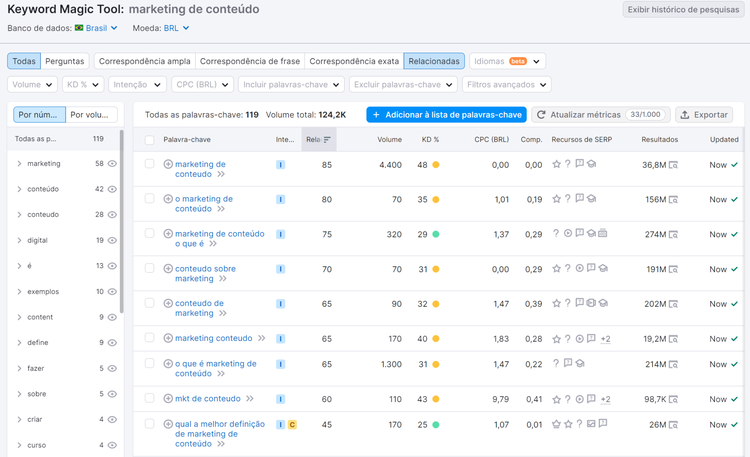750x457 pixels.
Task: Click double-arrow icon after 'mkt de conteudo'
Action: (249, 399)
